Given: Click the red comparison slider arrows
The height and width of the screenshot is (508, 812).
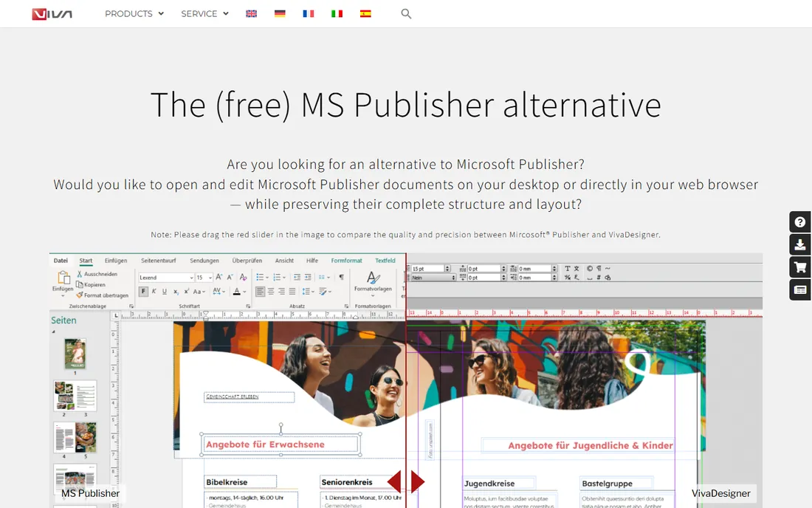Looking at the screenshot, I should [x=406, y=481].
